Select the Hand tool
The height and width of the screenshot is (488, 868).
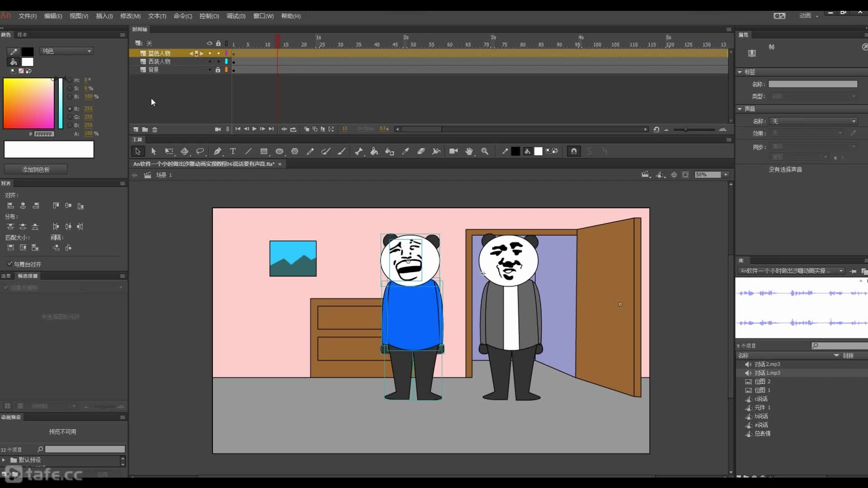(x=469, y=151)
